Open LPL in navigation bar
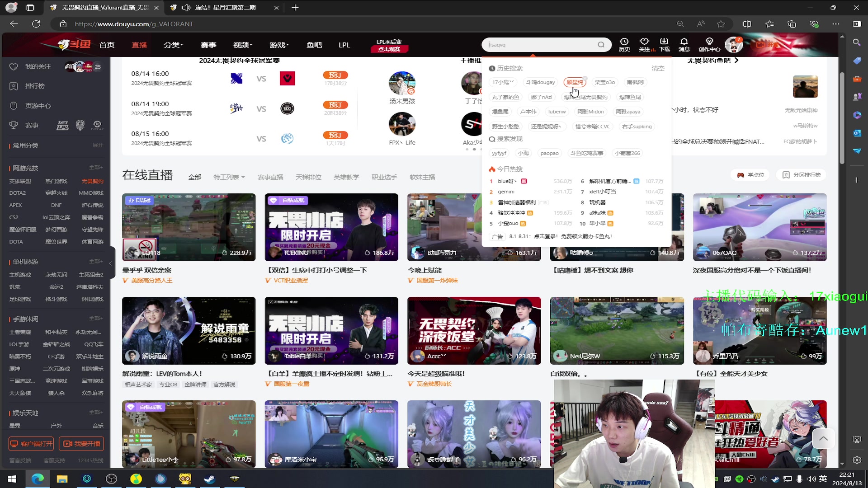 [x=344, y=45]
